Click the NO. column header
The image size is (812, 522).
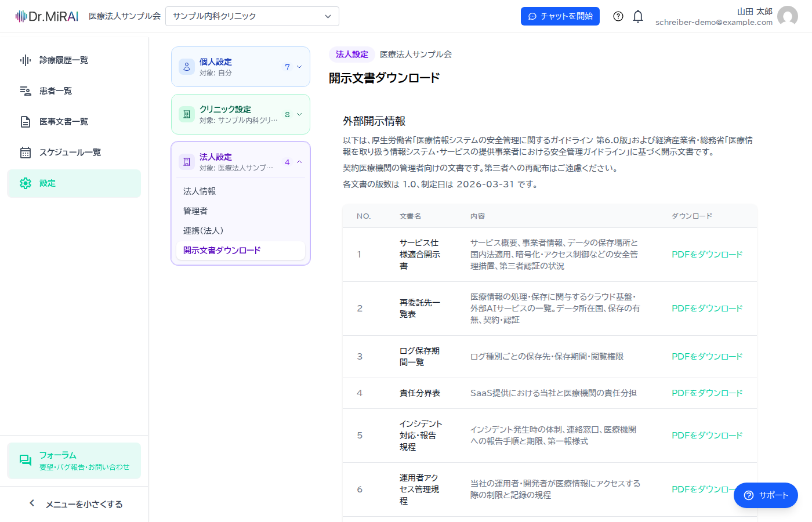point(364,216)
